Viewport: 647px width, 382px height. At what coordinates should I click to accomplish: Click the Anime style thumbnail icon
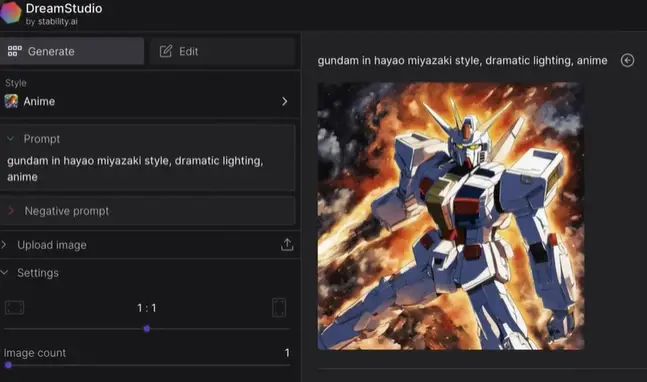coord(11,101)
